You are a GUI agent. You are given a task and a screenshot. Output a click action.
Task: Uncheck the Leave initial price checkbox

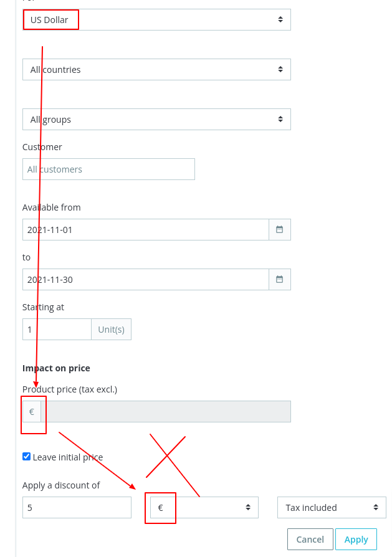[26, 456]
